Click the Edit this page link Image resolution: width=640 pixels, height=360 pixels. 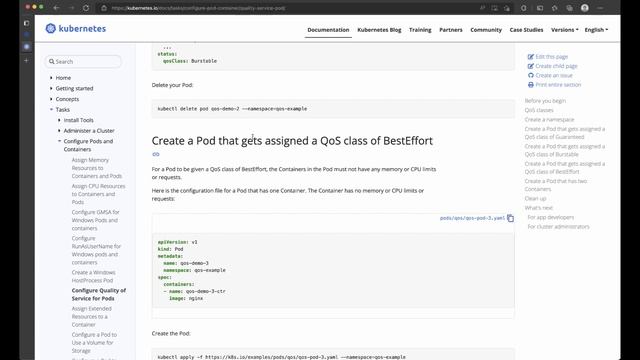point(551,57)
